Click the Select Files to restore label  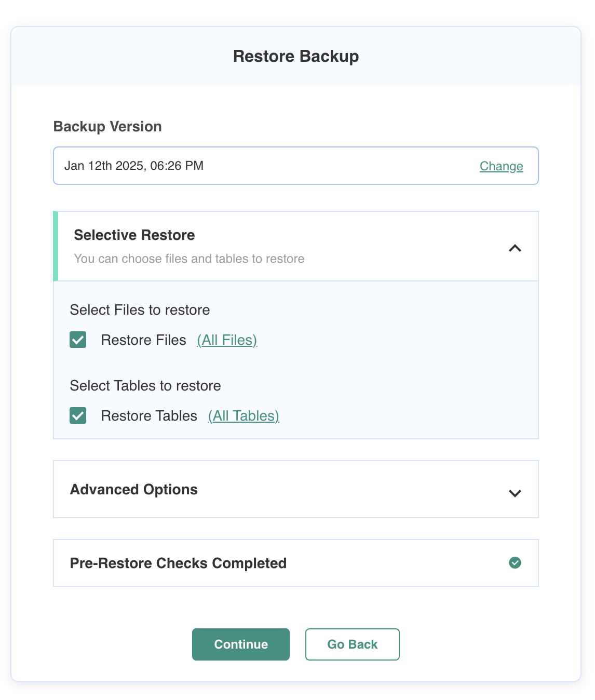[140, 310]
